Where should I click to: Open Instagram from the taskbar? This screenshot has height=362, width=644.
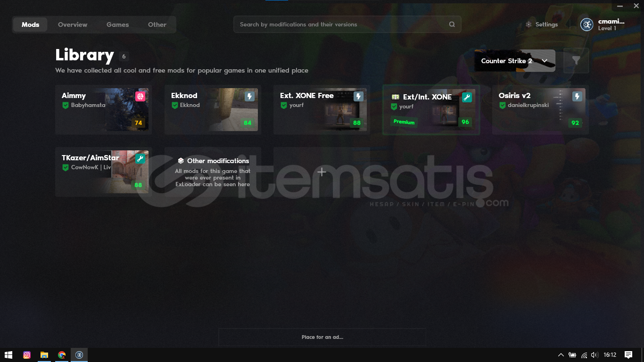[x=27, y=355]
